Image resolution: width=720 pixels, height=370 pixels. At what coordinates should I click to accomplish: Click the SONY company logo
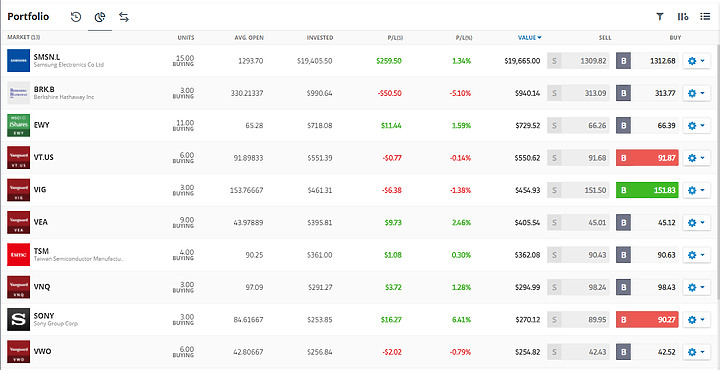[x=18, y=319]
